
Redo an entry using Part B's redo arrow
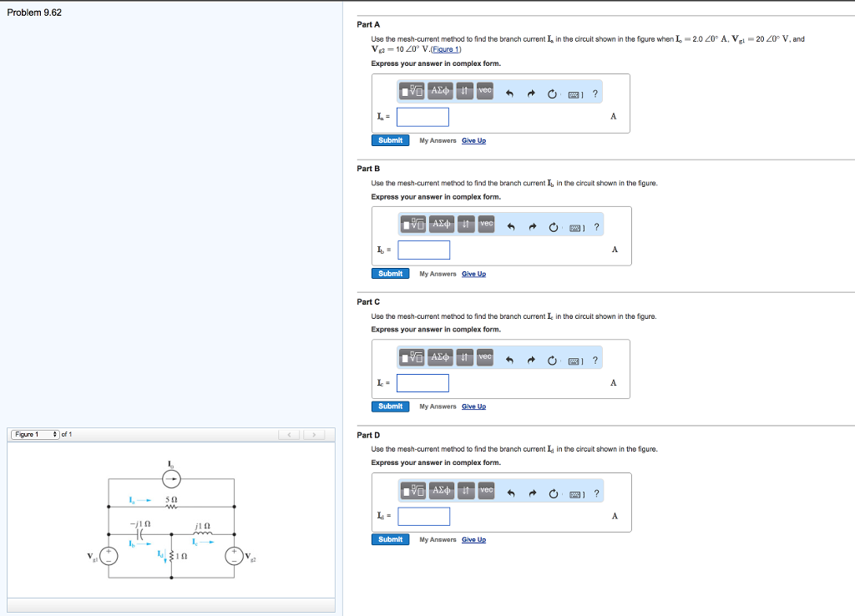click(531, 225)
